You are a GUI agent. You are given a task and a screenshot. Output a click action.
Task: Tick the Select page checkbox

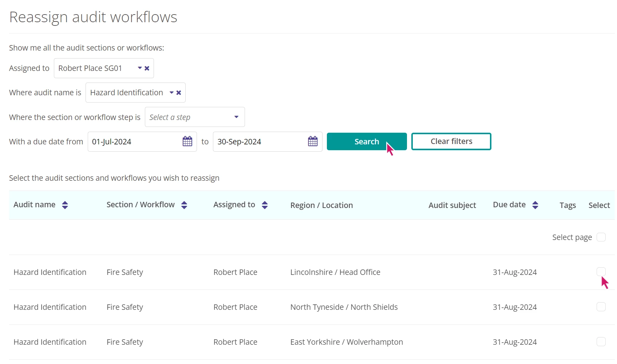pyautogui.click(x=601, y=237)
